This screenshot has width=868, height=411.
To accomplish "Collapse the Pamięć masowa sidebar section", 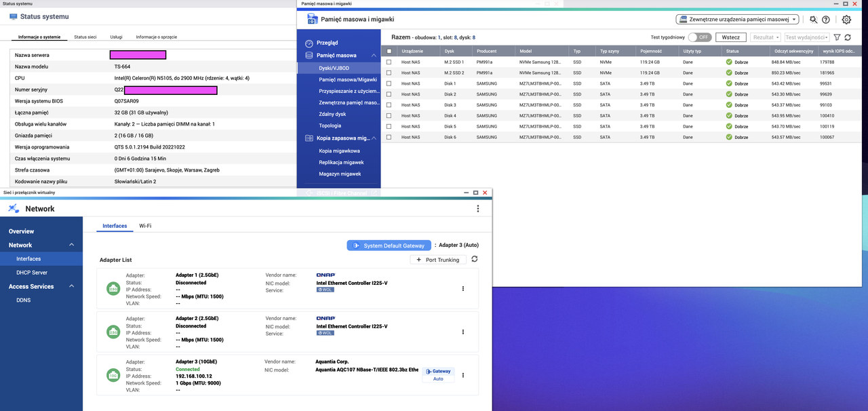I will [x=373, y=56].
